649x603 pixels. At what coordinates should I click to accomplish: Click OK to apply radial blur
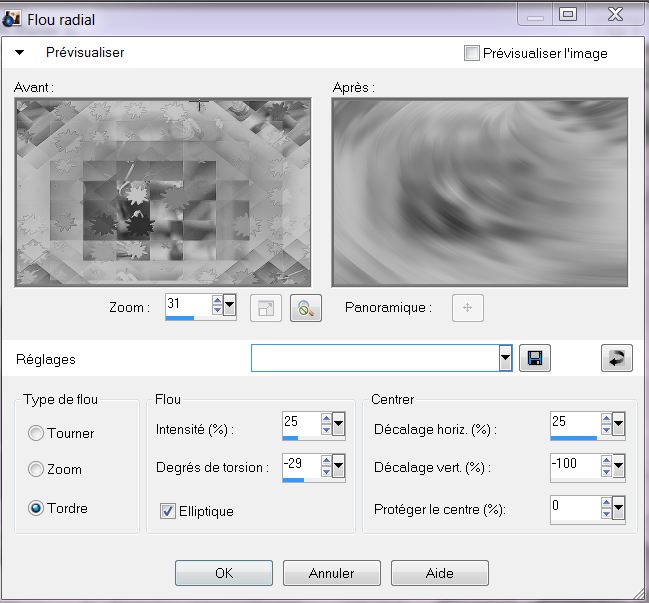[x=224, y=573]
